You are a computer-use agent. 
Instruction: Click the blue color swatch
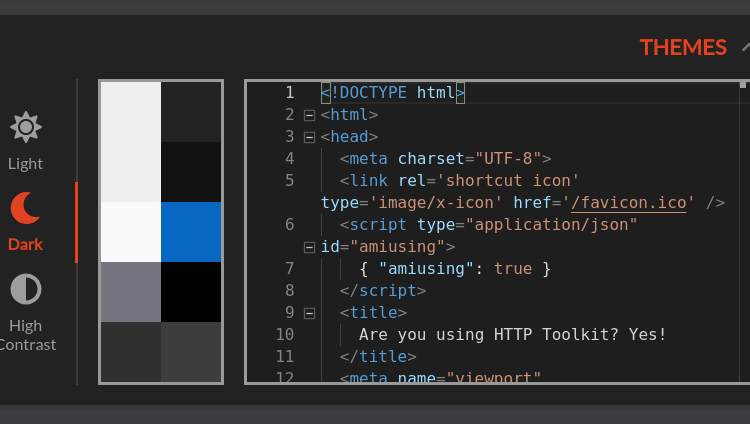coord(191,232)
